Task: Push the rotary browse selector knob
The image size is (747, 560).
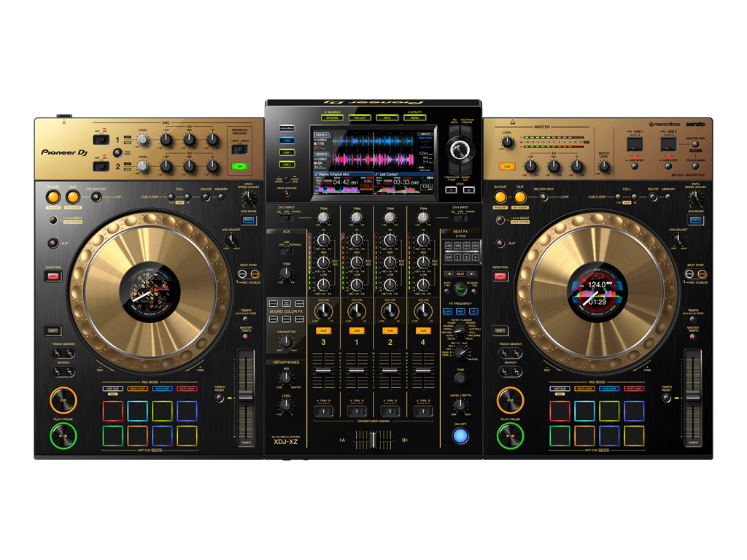Action: pyautogui.click(x=460, y=149)
